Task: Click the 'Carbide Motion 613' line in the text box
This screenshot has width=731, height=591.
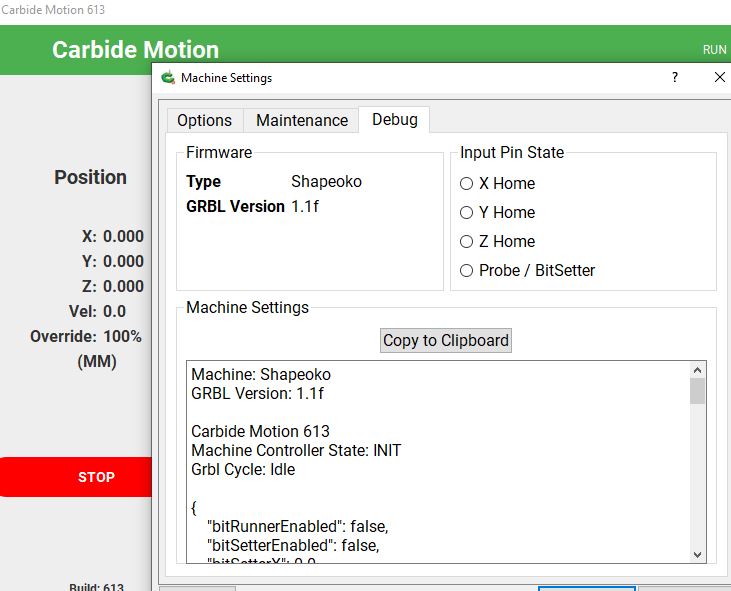Action: [260, 431]
